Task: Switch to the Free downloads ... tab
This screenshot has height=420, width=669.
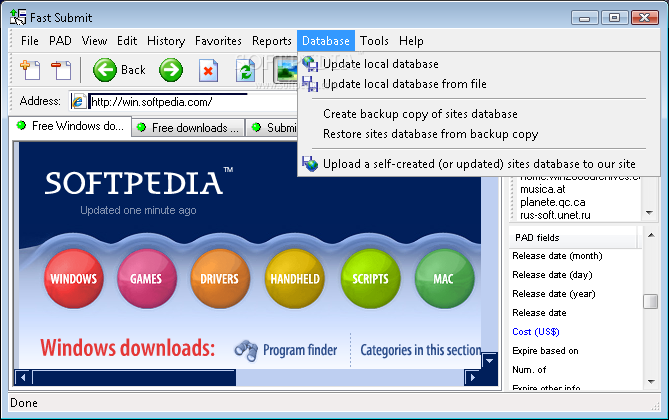Action: coord(188,128)
